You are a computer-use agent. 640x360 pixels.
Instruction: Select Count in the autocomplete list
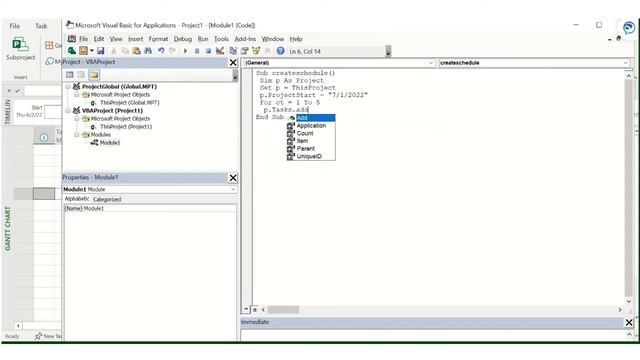click(311, 133)
